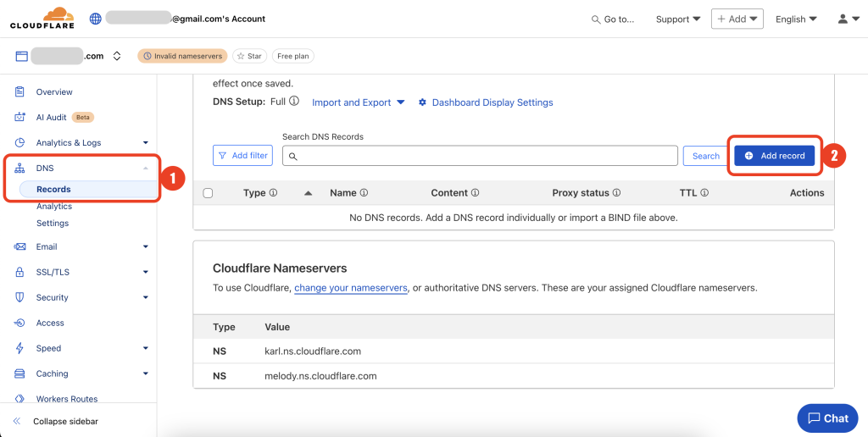Toggle the Star button for this domain

coord(249,56)
